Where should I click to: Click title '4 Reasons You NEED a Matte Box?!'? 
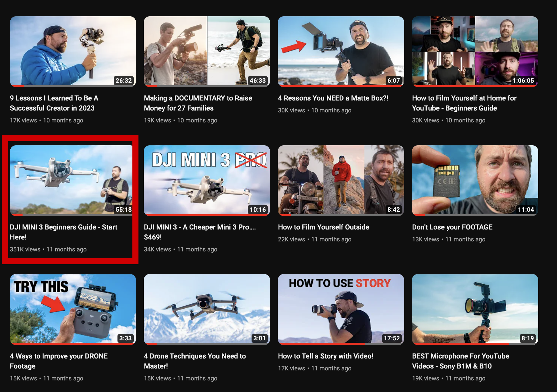tap(333, 98)
